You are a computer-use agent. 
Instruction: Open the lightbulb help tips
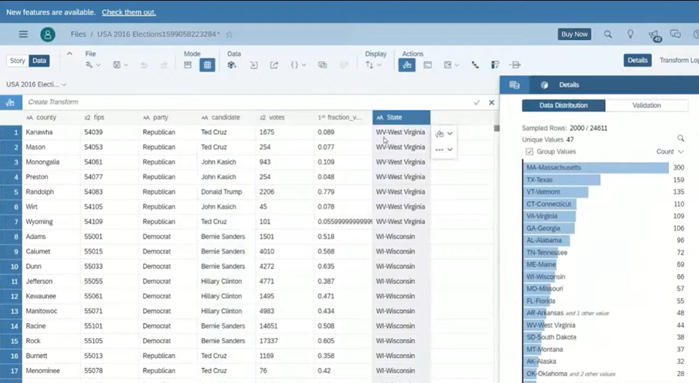coord(630,34)
